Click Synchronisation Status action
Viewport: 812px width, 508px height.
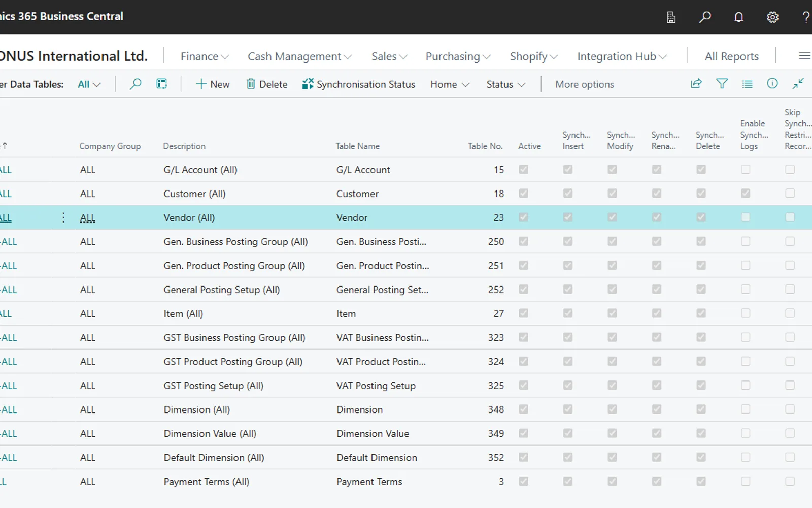point(358,84)
